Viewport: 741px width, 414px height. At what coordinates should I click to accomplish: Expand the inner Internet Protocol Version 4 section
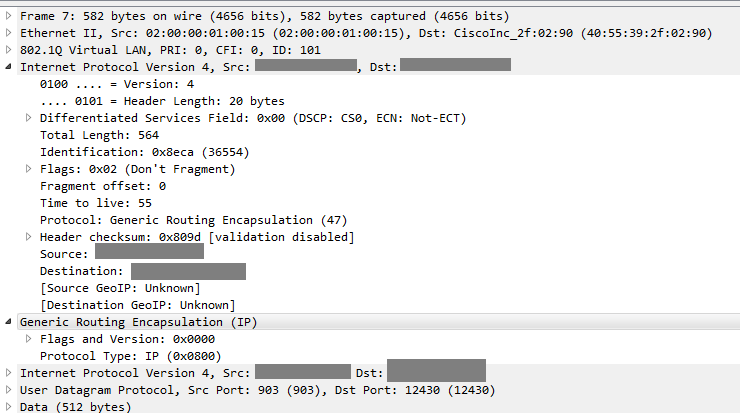point(9,373)
